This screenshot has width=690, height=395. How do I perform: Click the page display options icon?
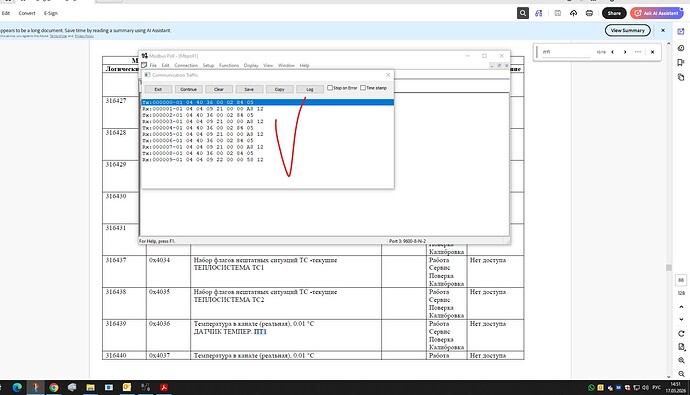[681, 347]
